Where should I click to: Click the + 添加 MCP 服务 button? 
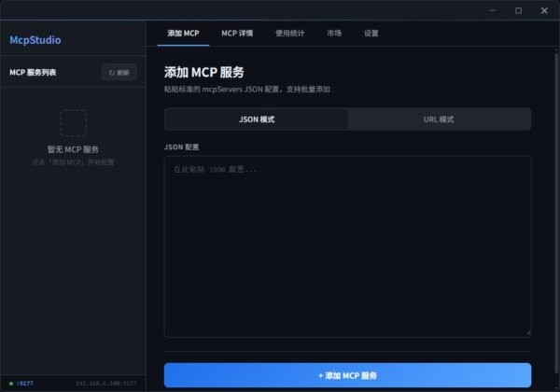tap(347, 375)
